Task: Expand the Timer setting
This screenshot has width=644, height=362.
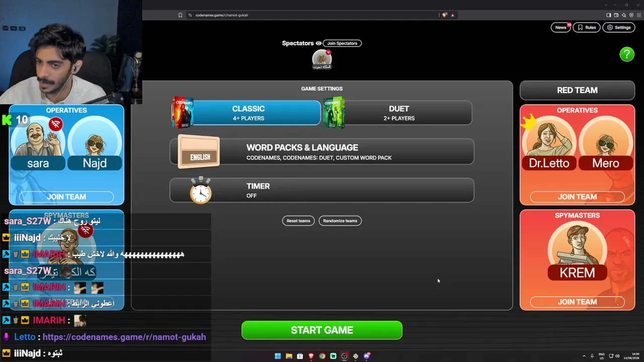Action: pyautogui.click(x=322, y=190)
